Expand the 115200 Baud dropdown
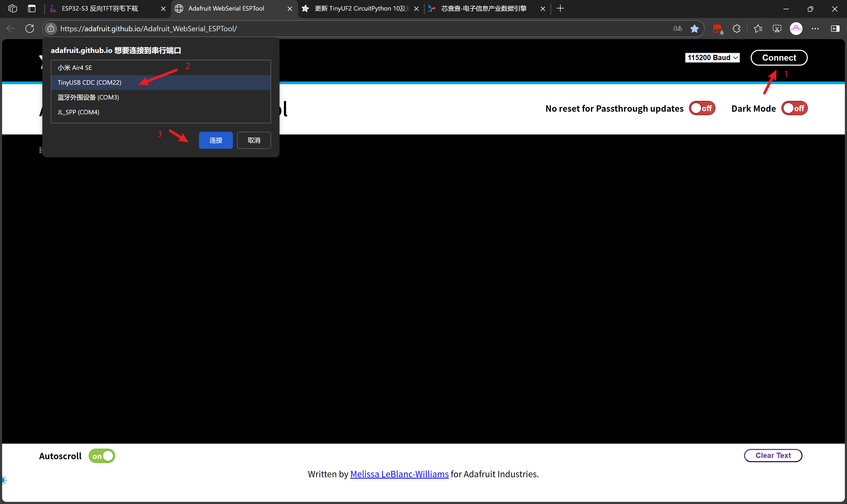This screenshot has height=504, width=847. tap(712, 58)
